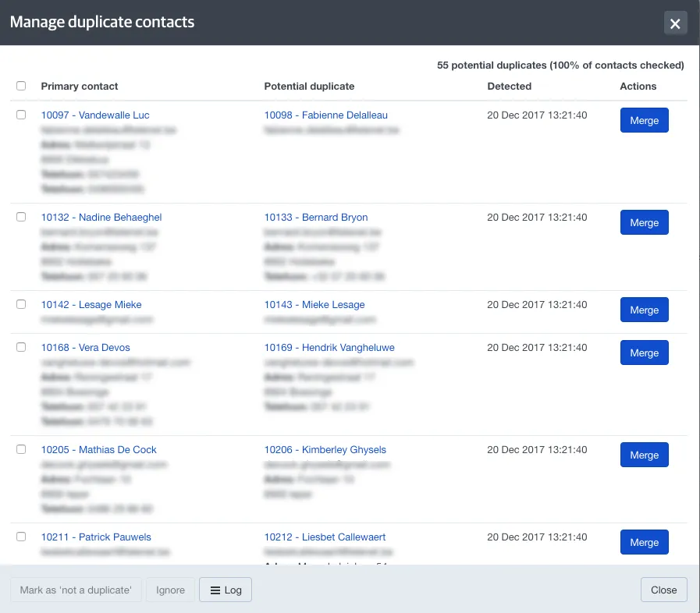Click the 55 potential duplicates status text
Viewport: 700px width, 613px height.
click(x=560, y=66)
